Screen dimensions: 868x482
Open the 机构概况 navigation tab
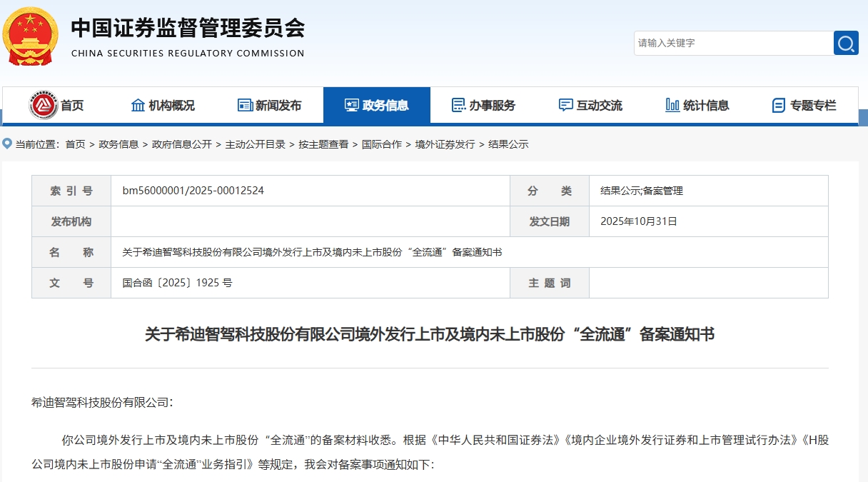coord(163,106)
